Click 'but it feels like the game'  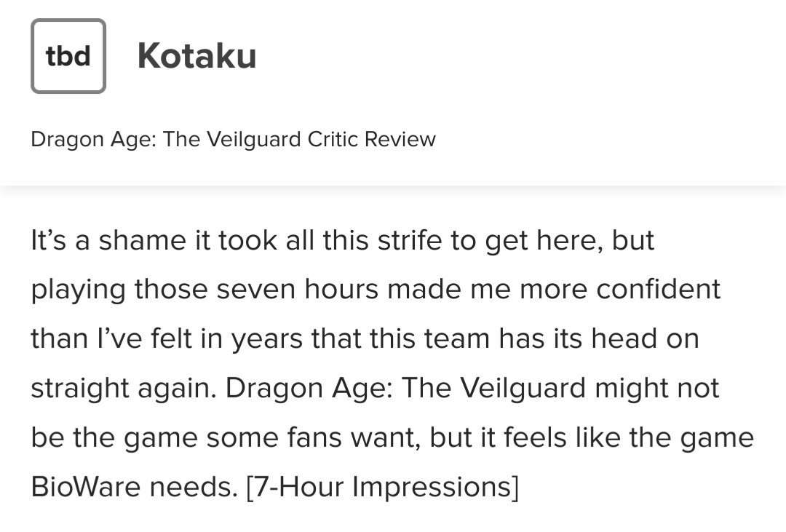click(x=591, y=437)
